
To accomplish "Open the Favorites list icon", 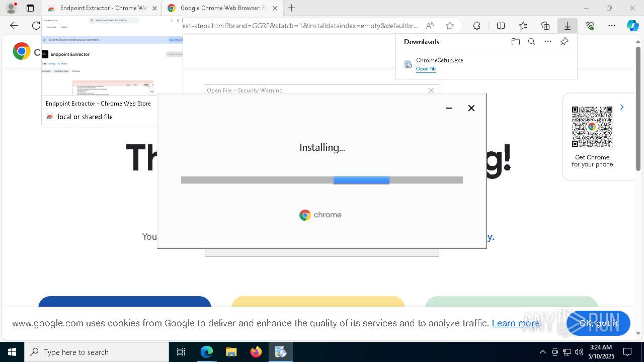I will (523, 26).
